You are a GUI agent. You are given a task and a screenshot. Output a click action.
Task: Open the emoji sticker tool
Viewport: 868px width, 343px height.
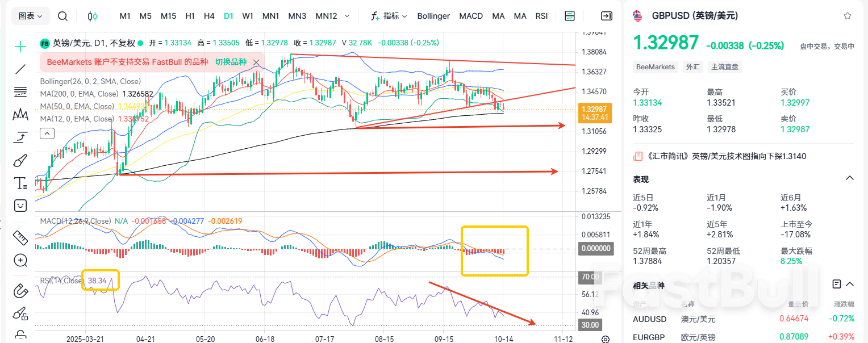click(20, 205)
